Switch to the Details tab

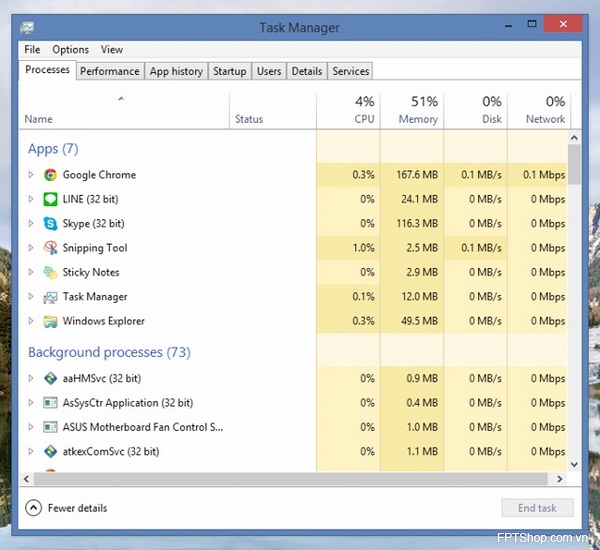(x=307, y=71)
